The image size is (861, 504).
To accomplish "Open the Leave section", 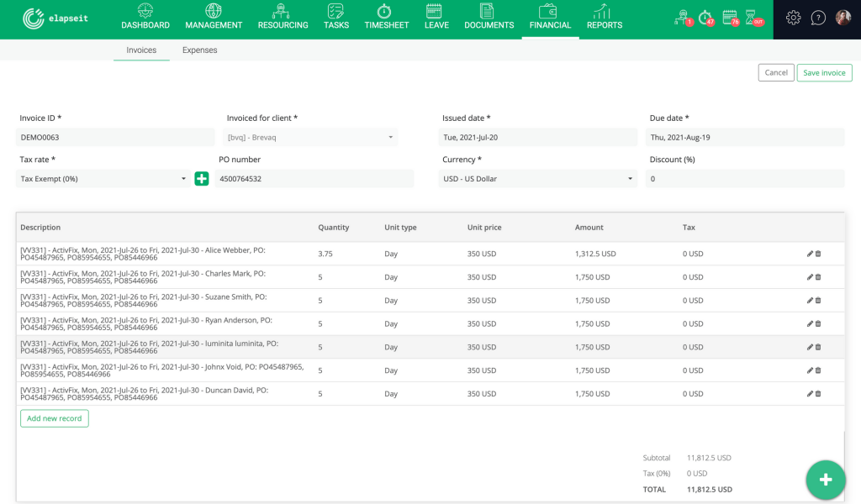I will tap(436, 17).
